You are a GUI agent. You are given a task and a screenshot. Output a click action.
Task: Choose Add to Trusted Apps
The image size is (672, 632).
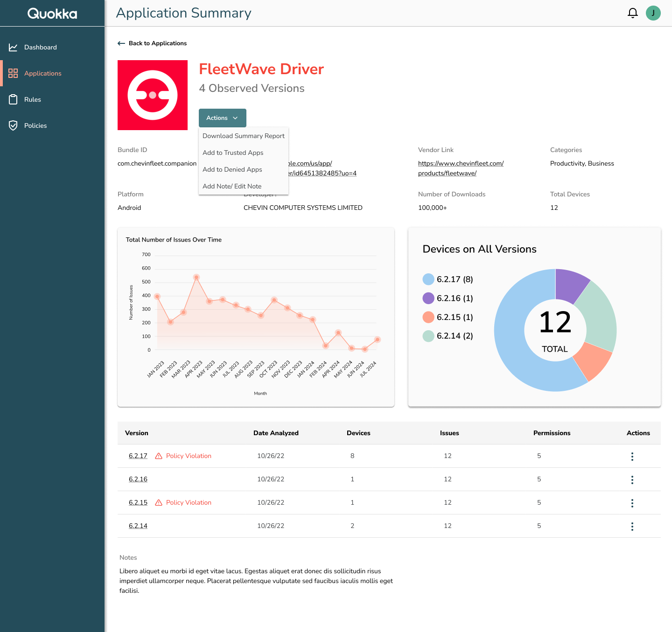[x=244, y=153]
